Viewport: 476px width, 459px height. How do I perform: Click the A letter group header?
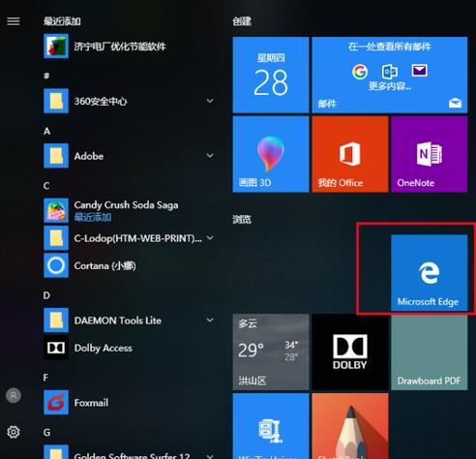tap(46, 131)
